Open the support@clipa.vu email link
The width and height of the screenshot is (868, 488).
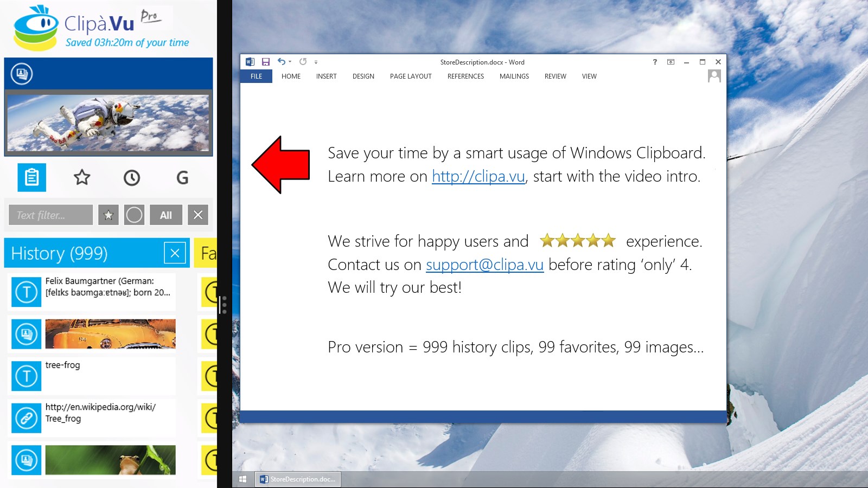pos(484,265)
